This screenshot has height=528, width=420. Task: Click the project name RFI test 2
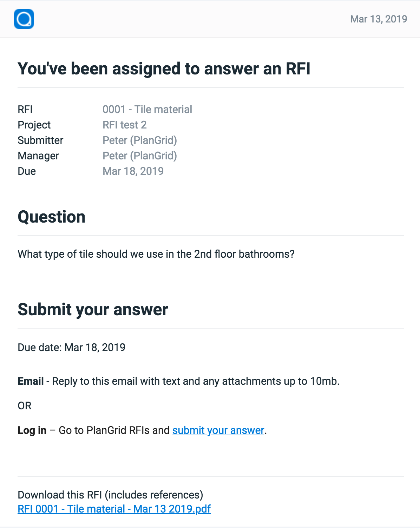(124, 125)
